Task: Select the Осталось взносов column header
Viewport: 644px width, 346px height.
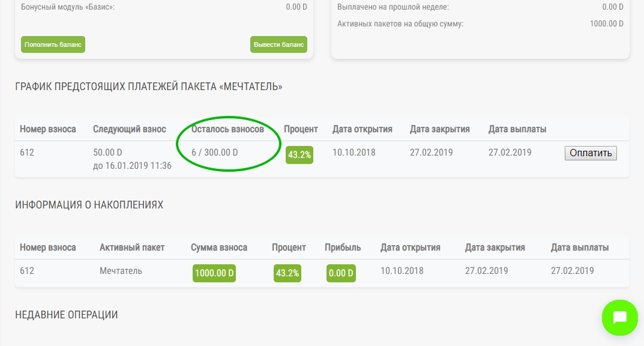Action: pyautogui.click(x=227, y=129)
